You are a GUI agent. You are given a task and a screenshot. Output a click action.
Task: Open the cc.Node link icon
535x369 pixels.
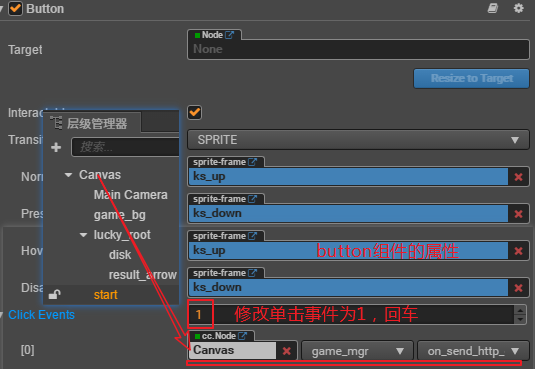pyautogui.click(x=243, y=336)
